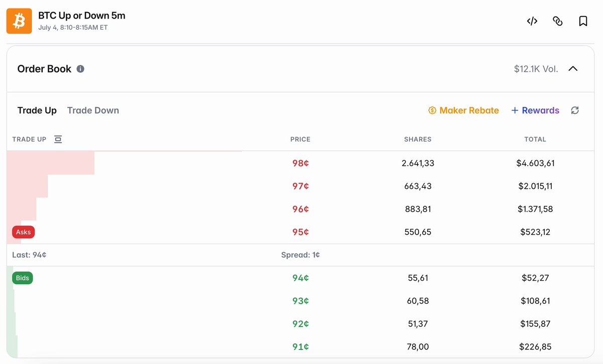Choose the 94¢ bid price
603x364 pixels.
pyautogui.click(x=300, y=278)
